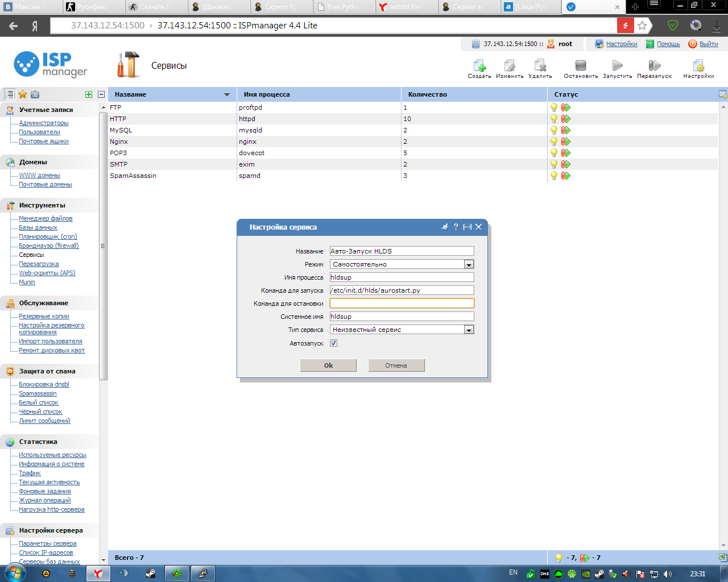Click the briefcase icon in sidebar header

35,94
